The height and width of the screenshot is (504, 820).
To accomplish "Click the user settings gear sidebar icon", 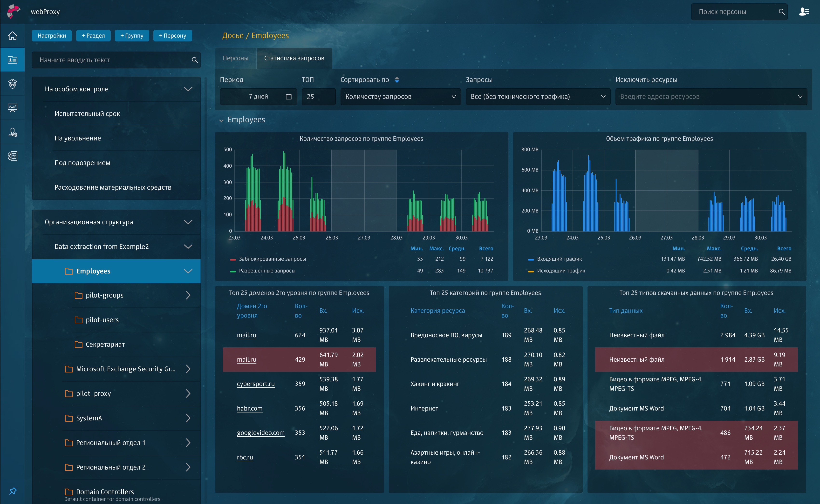I will [x=12, y=132].
